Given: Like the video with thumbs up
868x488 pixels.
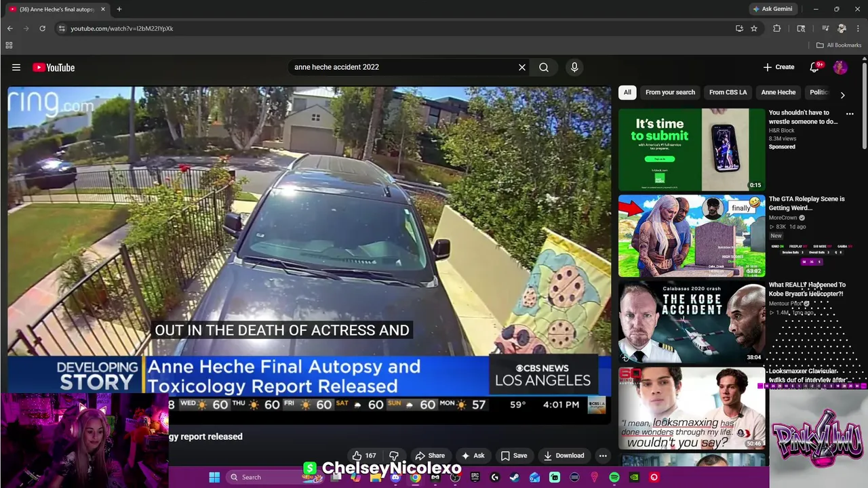Looking at the screenshot, I should [x=363, y=455].
